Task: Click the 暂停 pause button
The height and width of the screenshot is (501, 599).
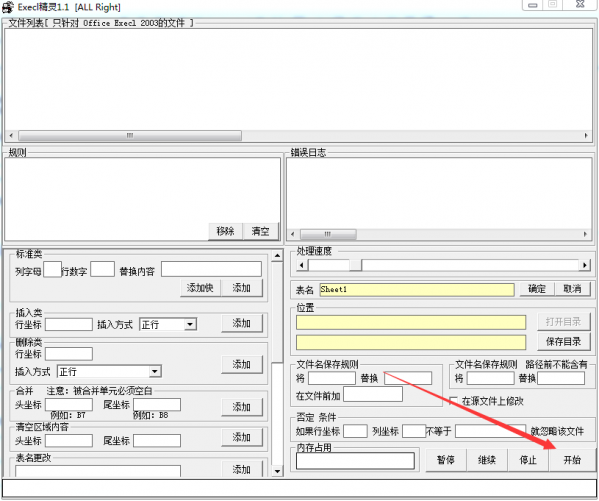Action: pos(445,460)
